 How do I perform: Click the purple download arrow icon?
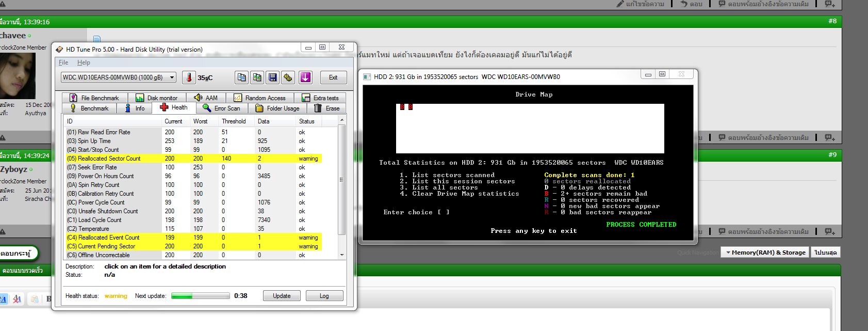click(x=305, y=77)
